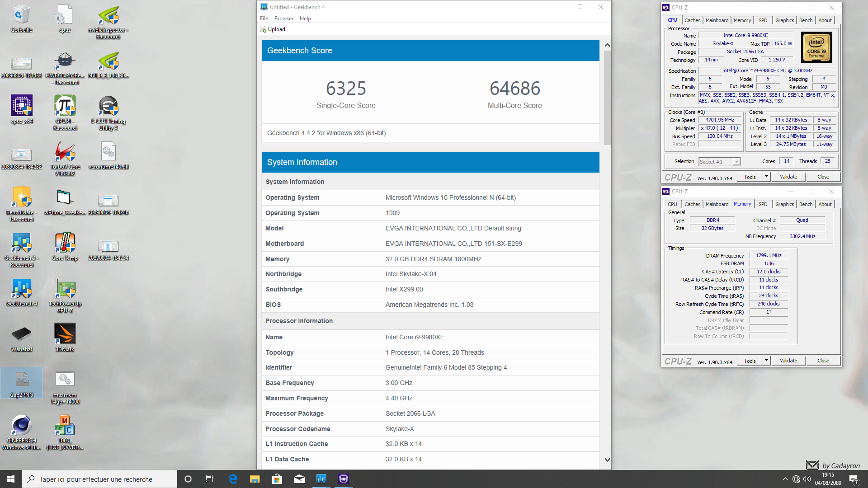
Task: Open the 20890804-181433 screenshot file
Action: 22,67
